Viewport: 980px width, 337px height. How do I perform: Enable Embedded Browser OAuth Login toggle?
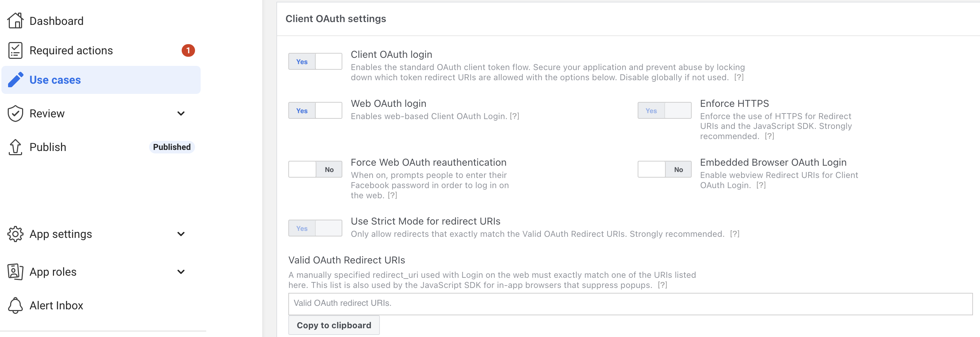click(664, 170)
